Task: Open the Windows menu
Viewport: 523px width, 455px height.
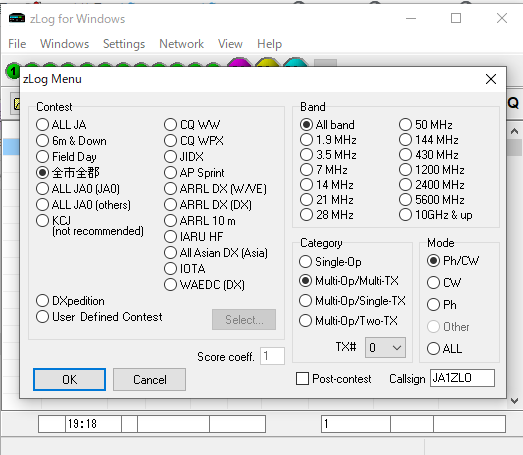Action: click(x=64, y=44)
